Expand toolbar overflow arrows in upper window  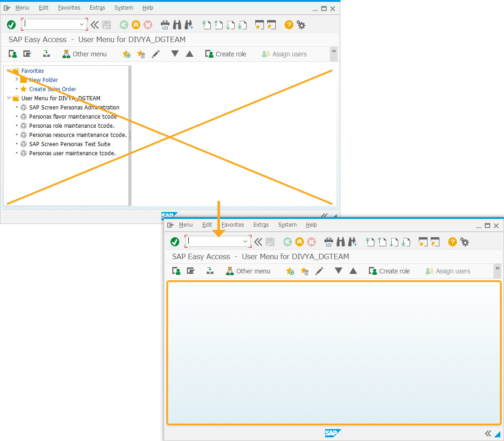coord(334,51)
